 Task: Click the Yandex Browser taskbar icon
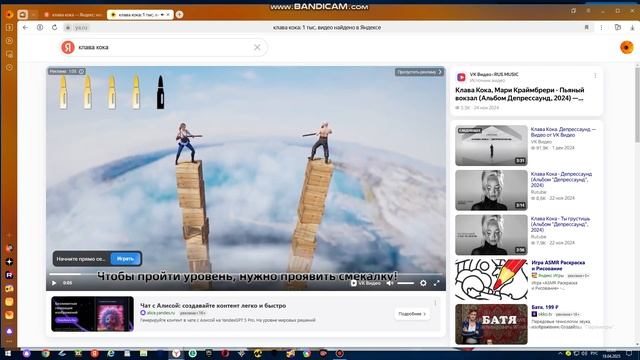176,353
